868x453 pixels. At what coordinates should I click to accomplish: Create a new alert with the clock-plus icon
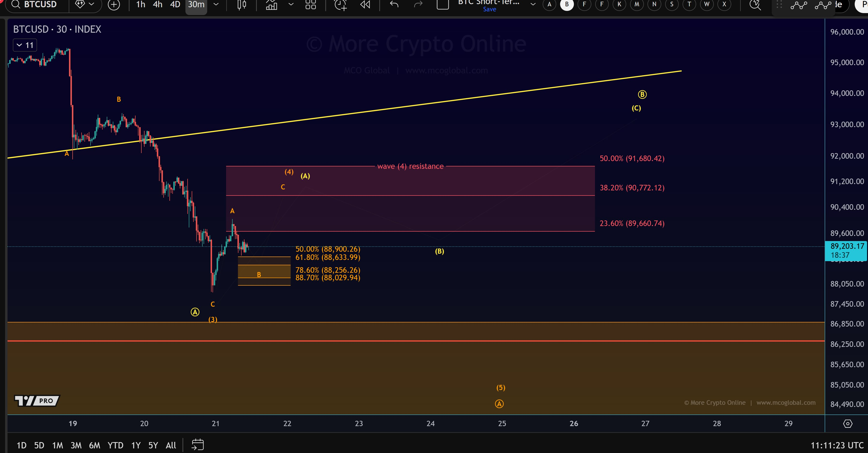[340, 5]
